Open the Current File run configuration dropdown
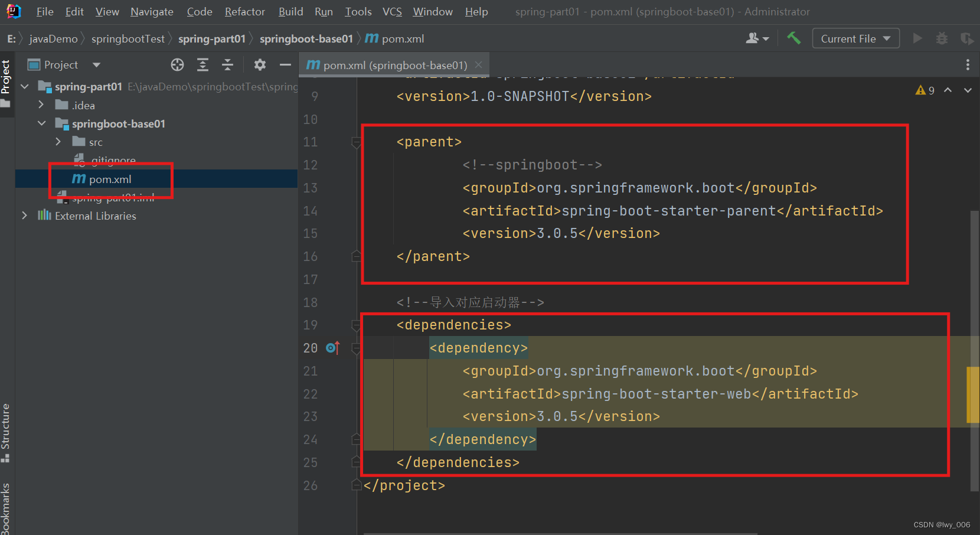Viewport: 980px width, 535px height. pos(855,38)
